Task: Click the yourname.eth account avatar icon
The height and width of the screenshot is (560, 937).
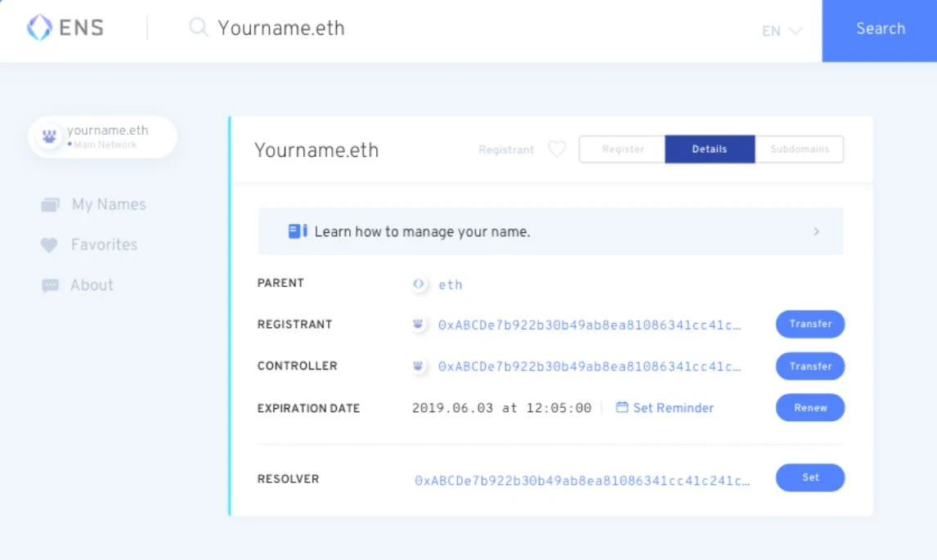Action: pyautogui.click(x=50, y=137)
